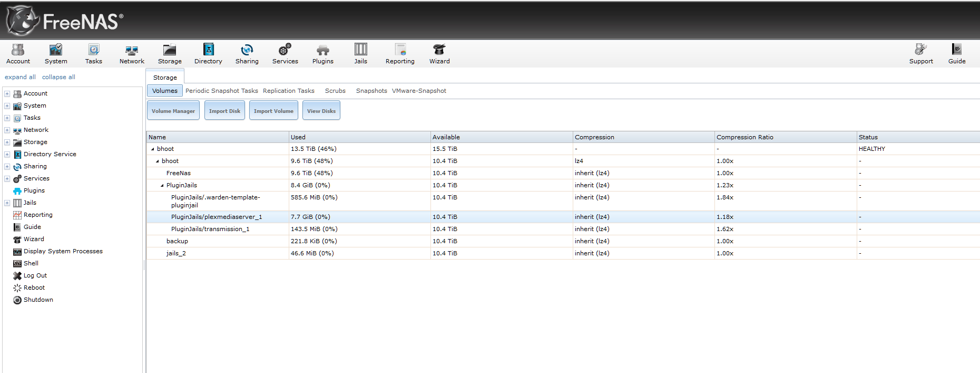Click Volume Manager button
The height and width of the screenshot is (373, 980).
[x=173, y=110]
